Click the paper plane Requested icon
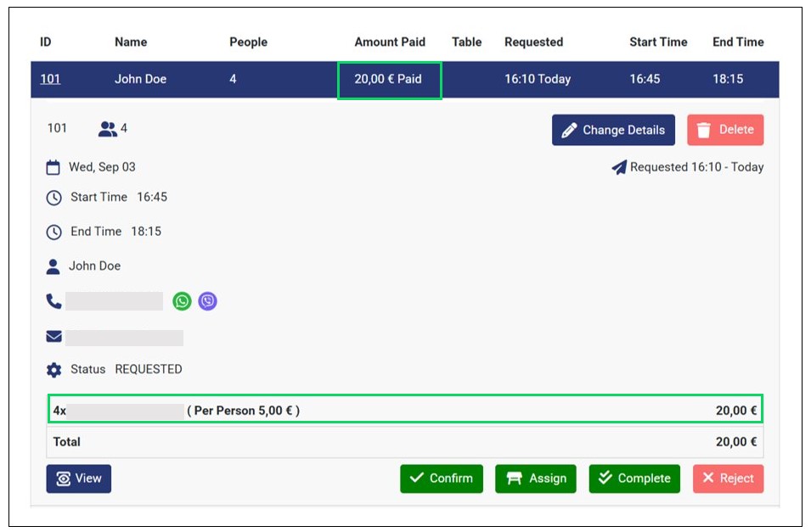 coord(619,168)
